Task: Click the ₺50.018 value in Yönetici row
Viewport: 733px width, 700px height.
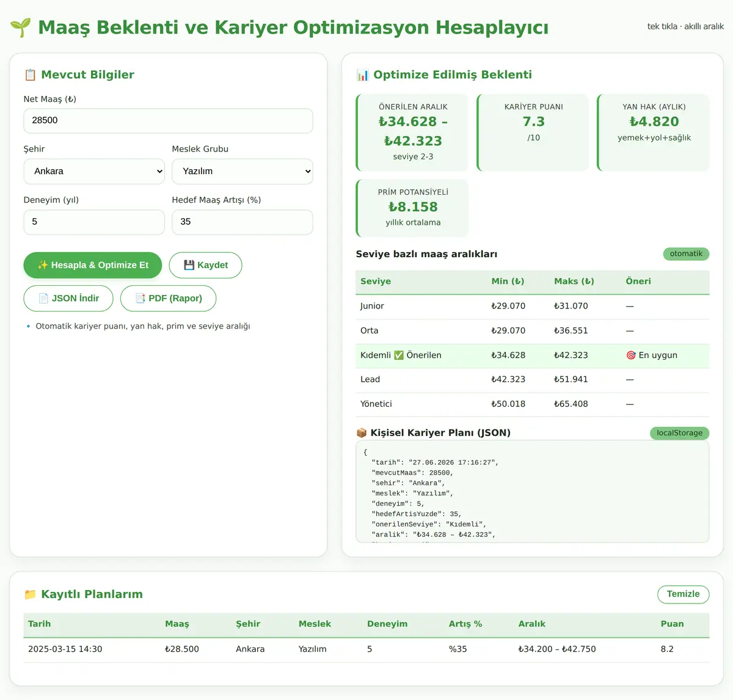Action: tap(508, 404)
